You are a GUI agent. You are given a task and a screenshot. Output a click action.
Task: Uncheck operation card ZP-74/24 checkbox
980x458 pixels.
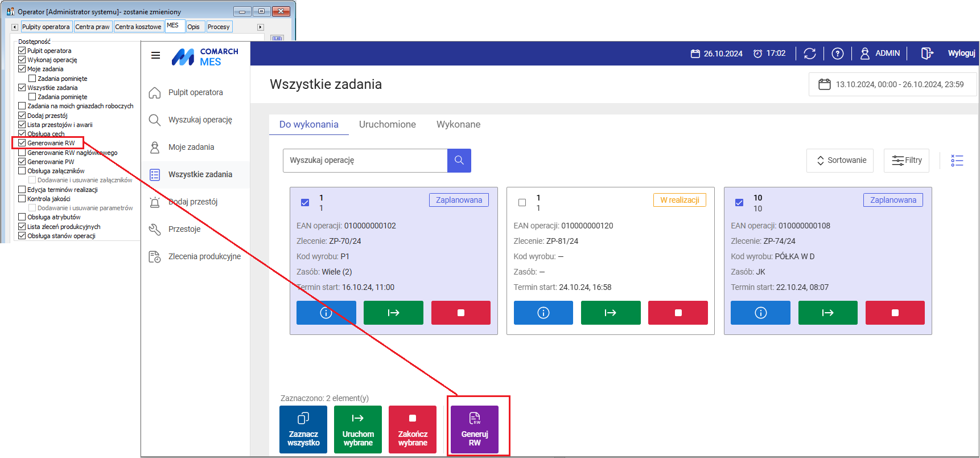pos(739,202)
